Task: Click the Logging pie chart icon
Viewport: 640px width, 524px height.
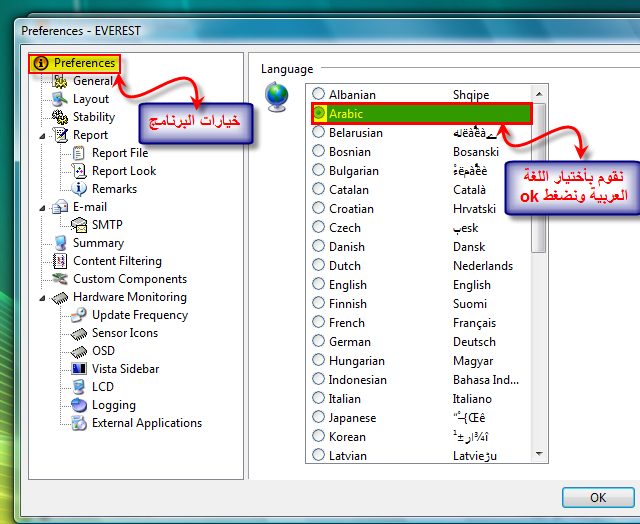Action: (x=79, y=405)
